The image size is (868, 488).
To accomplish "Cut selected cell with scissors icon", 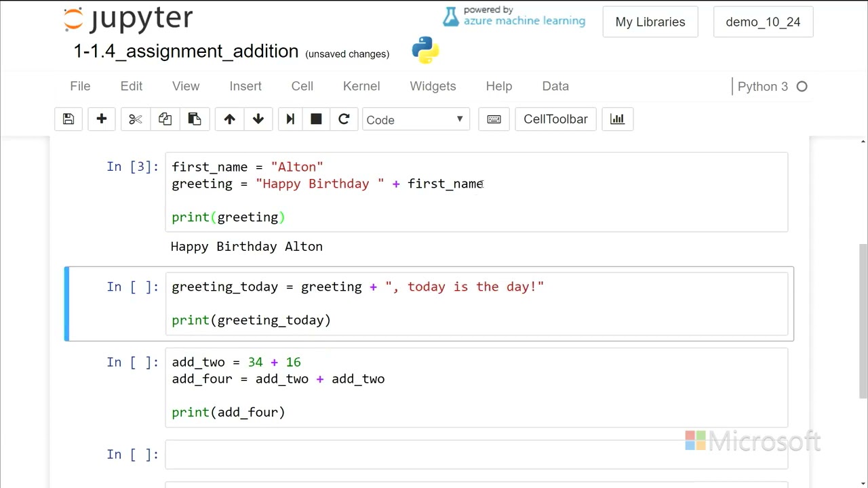I will pyautogui.click(x=136, y=119).
